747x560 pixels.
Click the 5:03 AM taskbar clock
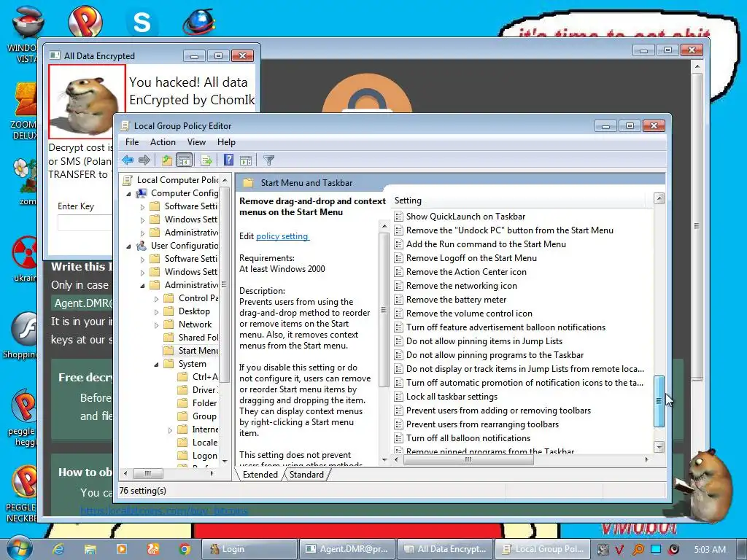pyautogui.click(x=710, y=550)
